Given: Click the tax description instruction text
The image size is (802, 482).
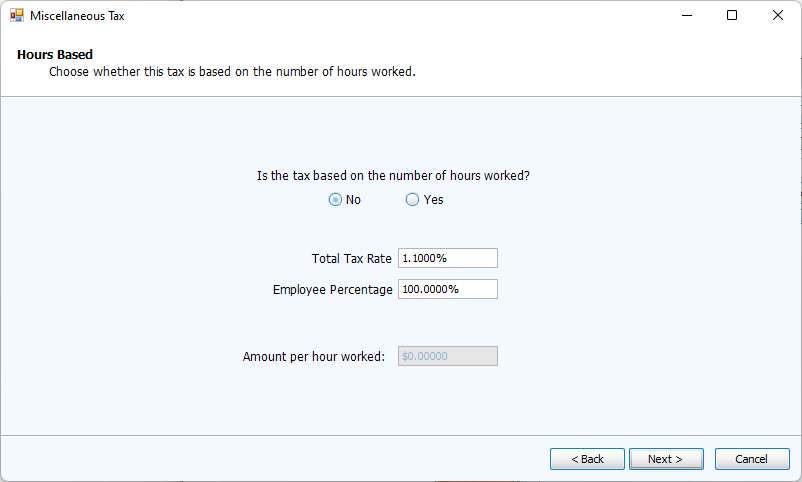Looking at the screenshot, I should pyautogui.click(x=232, y=72).
